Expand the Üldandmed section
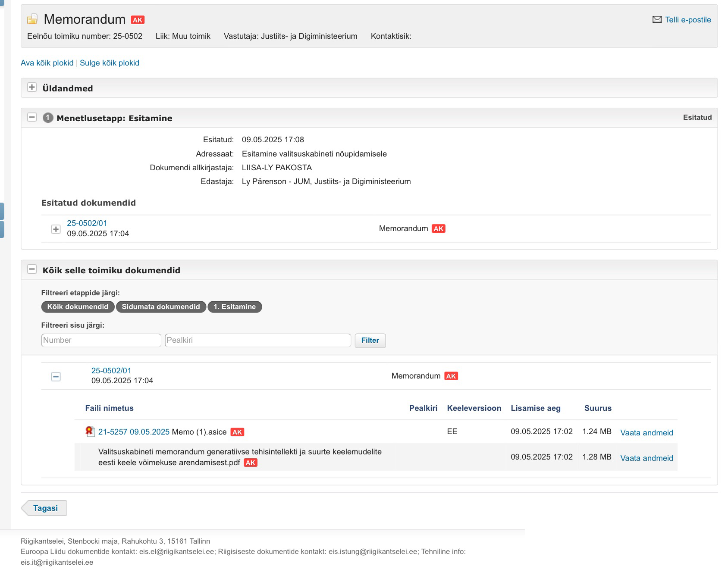 [32, 88]
